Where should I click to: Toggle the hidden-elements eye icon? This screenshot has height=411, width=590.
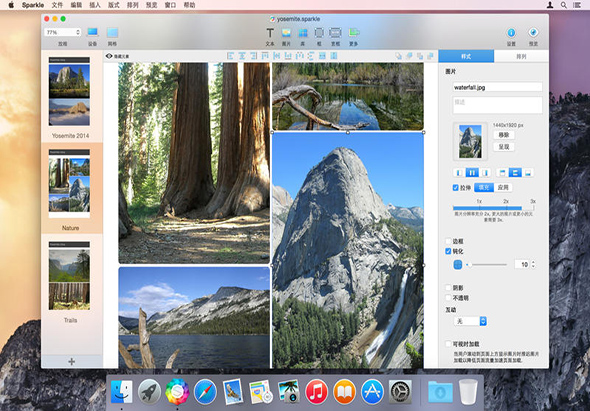[x=109, y=56]
